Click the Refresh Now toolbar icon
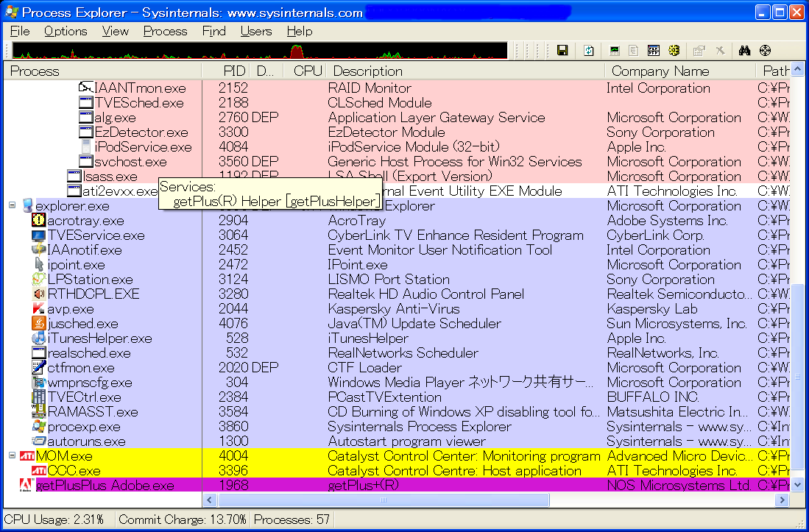 point(589,51)
